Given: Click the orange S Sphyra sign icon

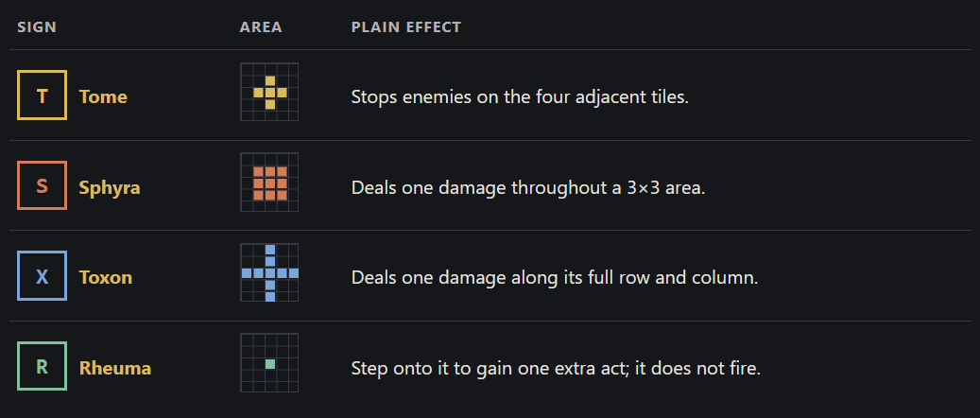Looking at the screenshot, I should (x=42, y=185).
